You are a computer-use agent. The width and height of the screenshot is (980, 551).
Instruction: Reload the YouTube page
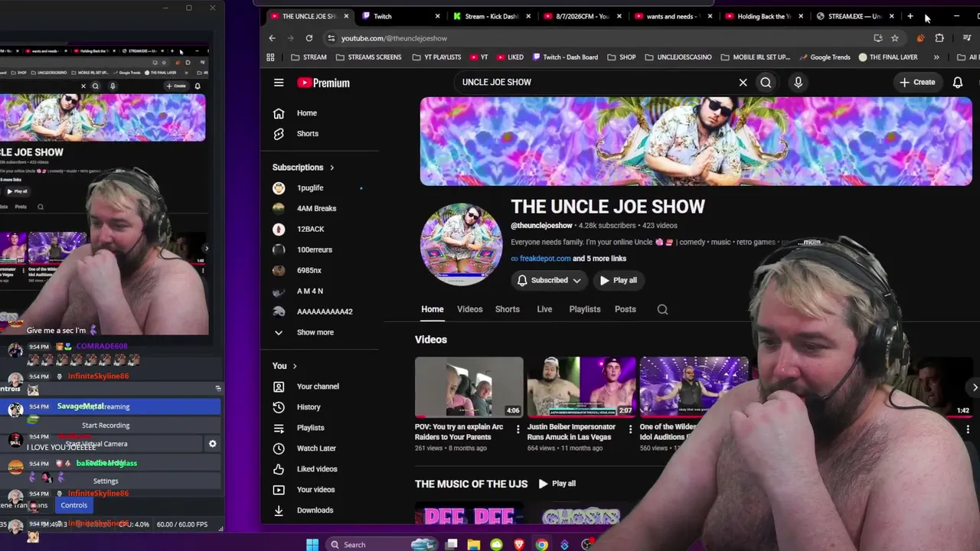[x=309, y=38]
